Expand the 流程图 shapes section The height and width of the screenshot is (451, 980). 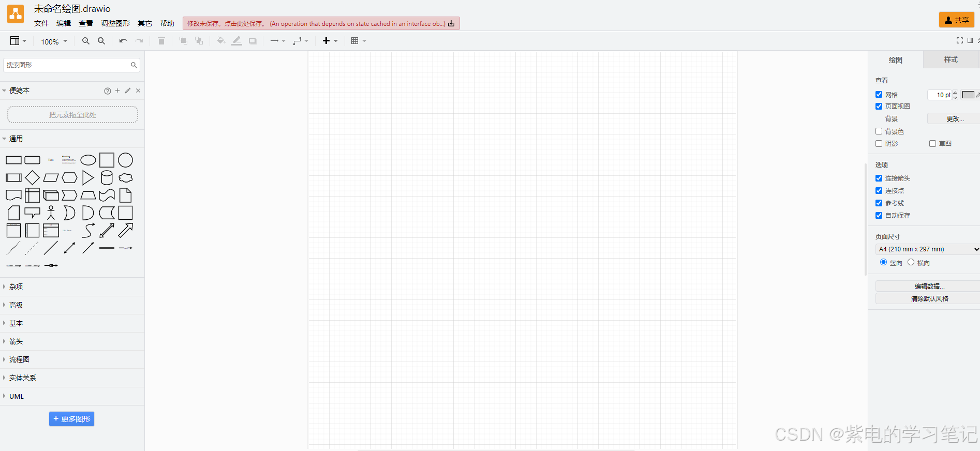click(72, 359)
